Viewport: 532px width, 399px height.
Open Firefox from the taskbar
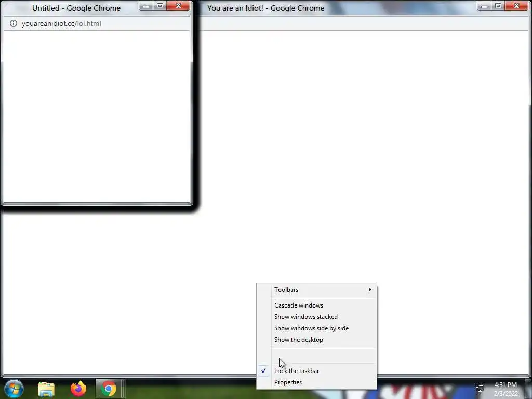coord(78,389)
